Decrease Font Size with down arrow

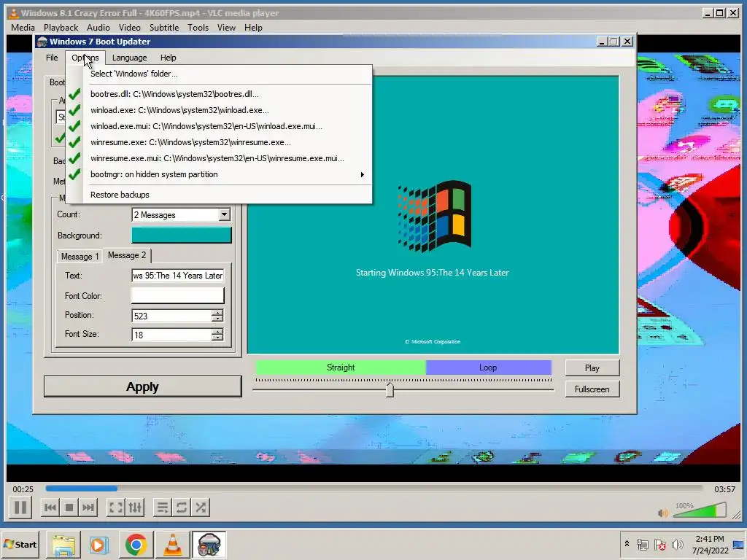pyautogui.click(x=217, y=338)
